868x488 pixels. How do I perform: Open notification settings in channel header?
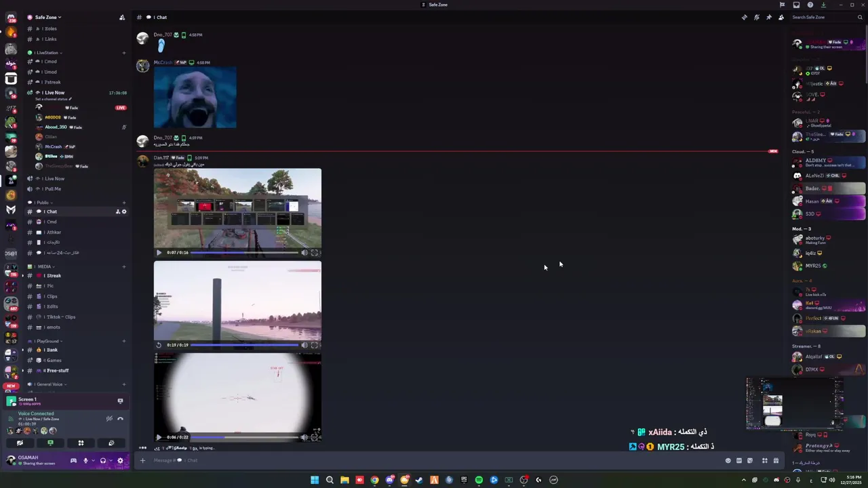(x=757, y=18)
